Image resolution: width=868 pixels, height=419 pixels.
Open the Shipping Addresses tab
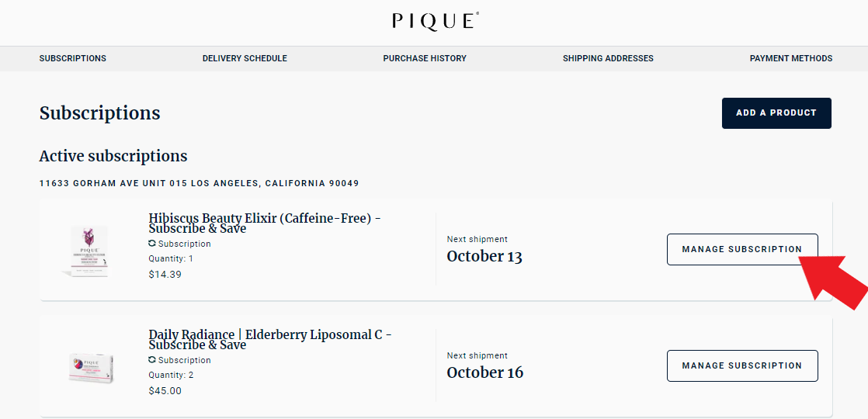tap(608, 58)
